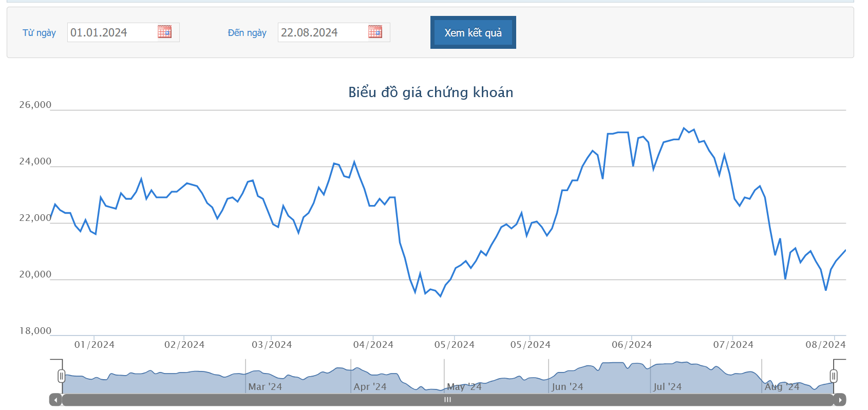This screenshot has height=410, width=868.
Task: Click the right navigator range handle
Action: tap(834, 376)
